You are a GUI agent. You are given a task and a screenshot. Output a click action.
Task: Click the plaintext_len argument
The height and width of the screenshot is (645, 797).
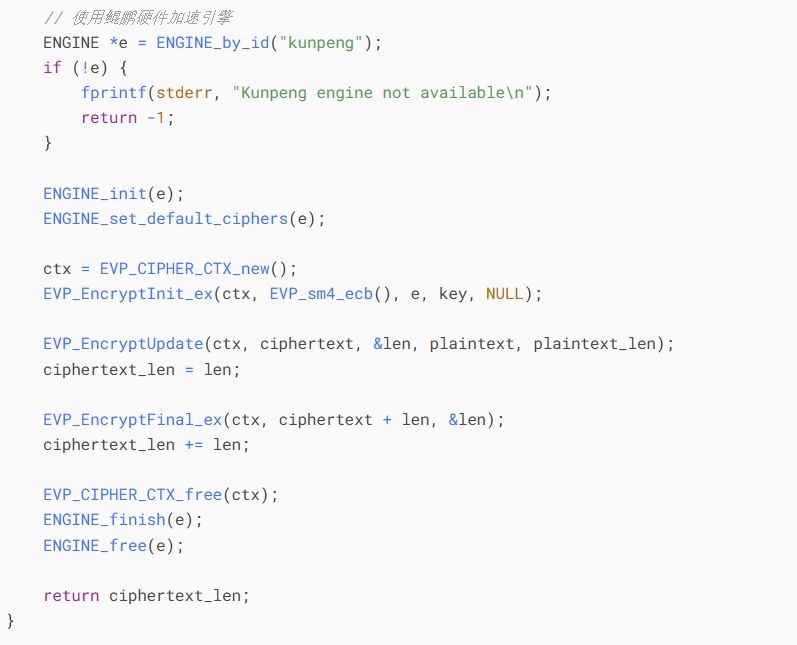pyautogui.click(x=595, y=344)
